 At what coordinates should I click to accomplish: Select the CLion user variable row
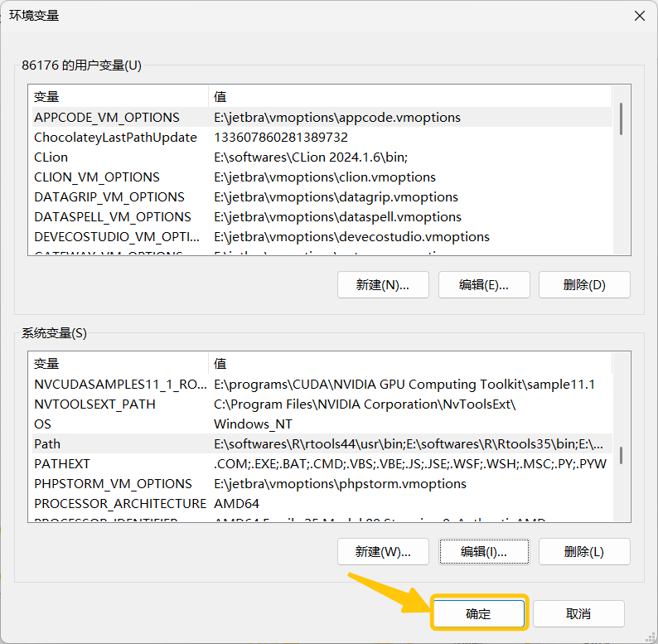[x=51, y=157]
